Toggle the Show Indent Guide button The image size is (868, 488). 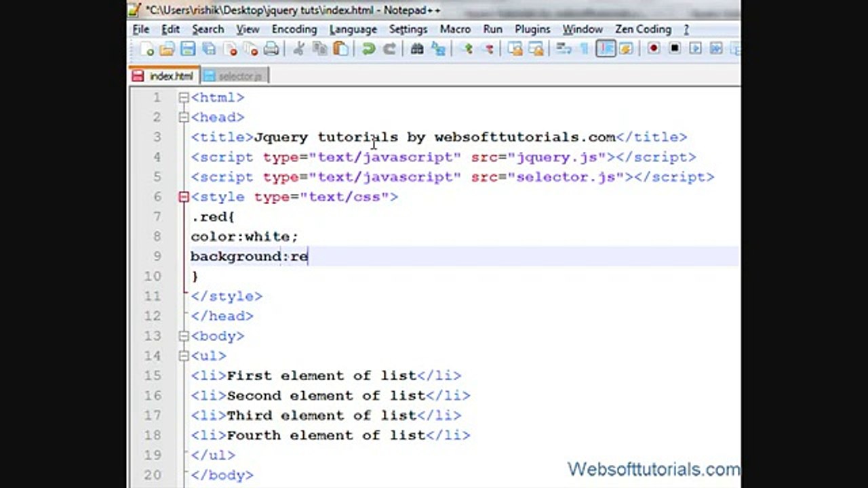pos(606,49)
